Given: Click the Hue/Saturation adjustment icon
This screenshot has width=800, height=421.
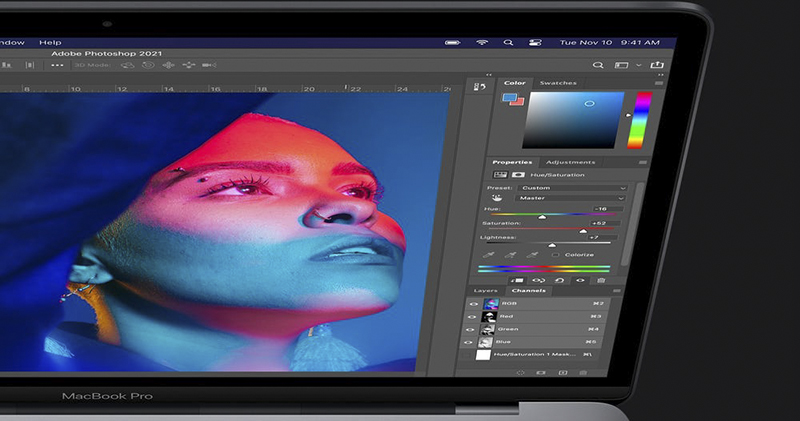Looking at the screenshot, I should pos(500,175).
